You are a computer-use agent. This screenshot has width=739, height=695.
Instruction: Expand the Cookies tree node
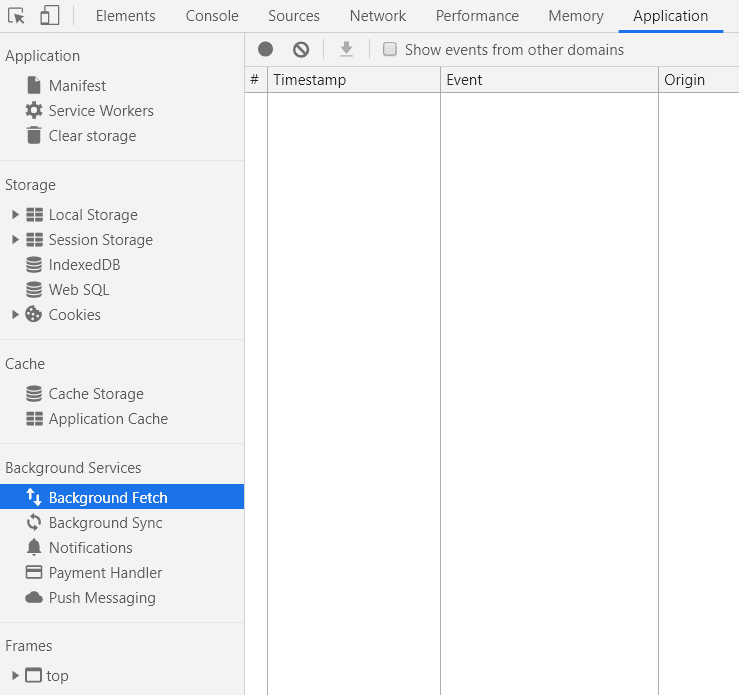(15, 314)
